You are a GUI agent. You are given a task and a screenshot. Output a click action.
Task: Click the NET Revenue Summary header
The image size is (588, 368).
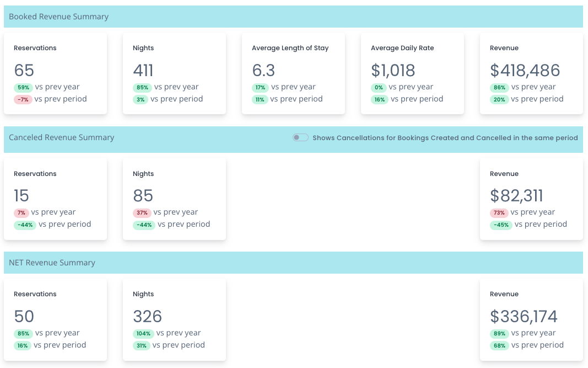[x=52, y=263]
